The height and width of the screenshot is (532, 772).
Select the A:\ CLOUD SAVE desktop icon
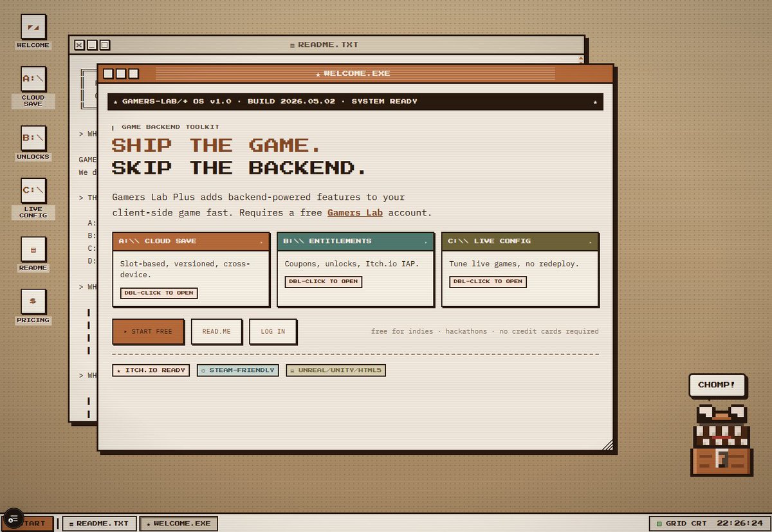point(33,87)
